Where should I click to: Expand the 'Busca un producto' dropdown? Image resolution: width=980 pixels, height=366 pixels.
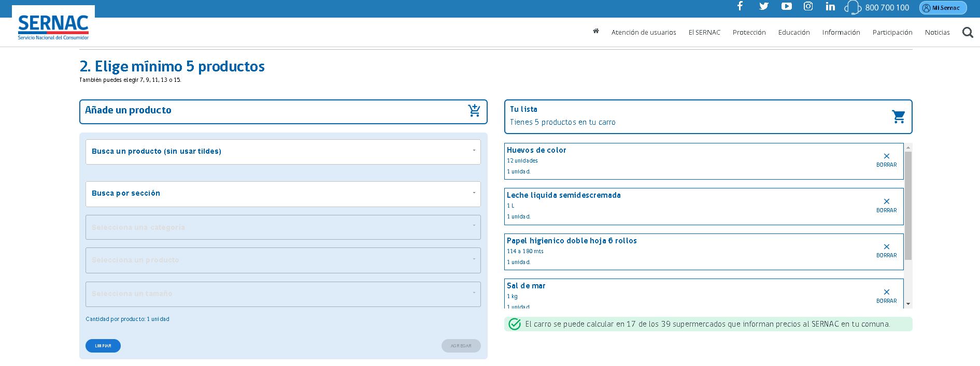click(x=283, y=152)
